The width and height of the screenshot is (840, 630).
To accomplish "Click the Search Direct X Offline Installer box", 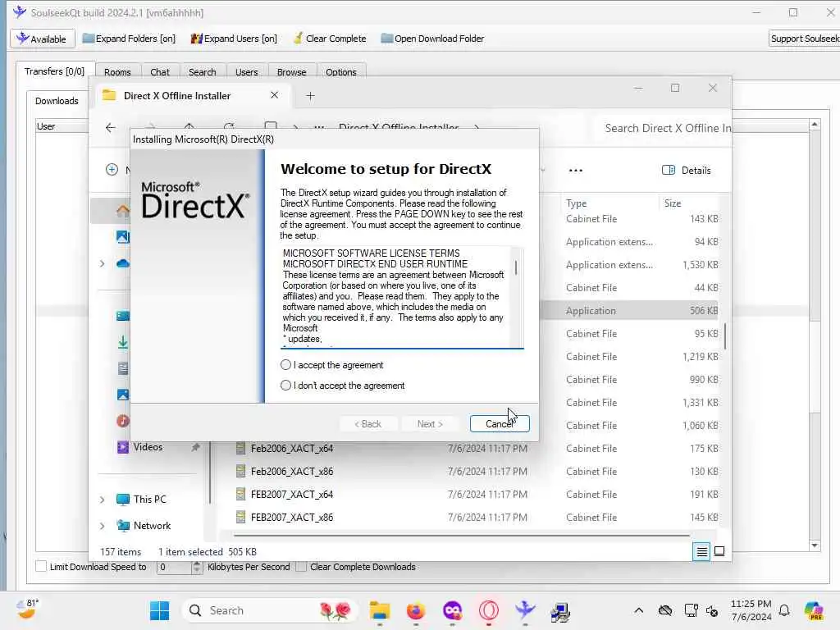I will [x=663, y=128].
